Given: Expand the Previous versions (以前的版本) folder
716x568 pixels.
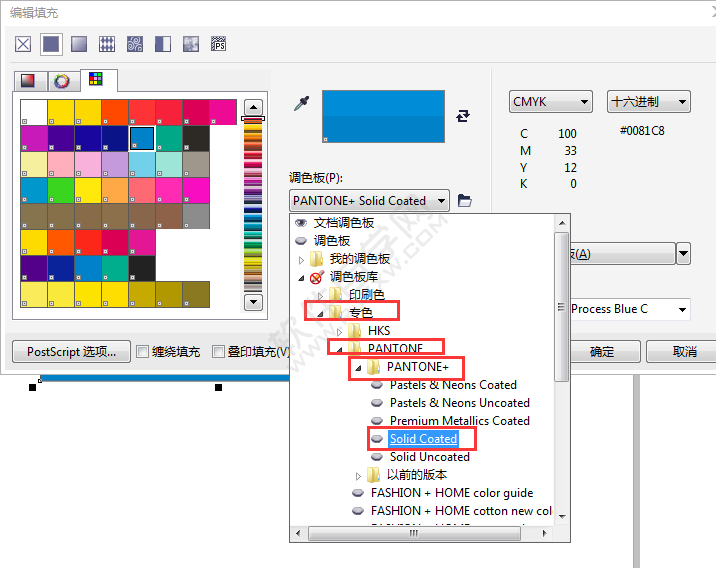Looking at the screenshot, I should 358,476.
